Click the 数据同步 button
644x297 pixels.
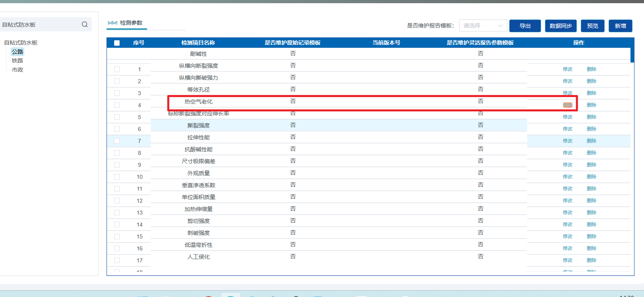(561, 26)
